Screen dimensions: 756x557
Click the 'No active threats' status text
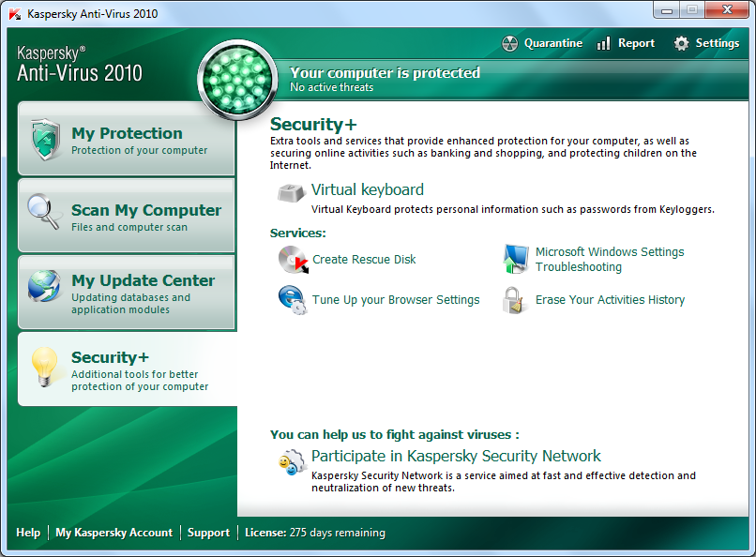point(331,87)
